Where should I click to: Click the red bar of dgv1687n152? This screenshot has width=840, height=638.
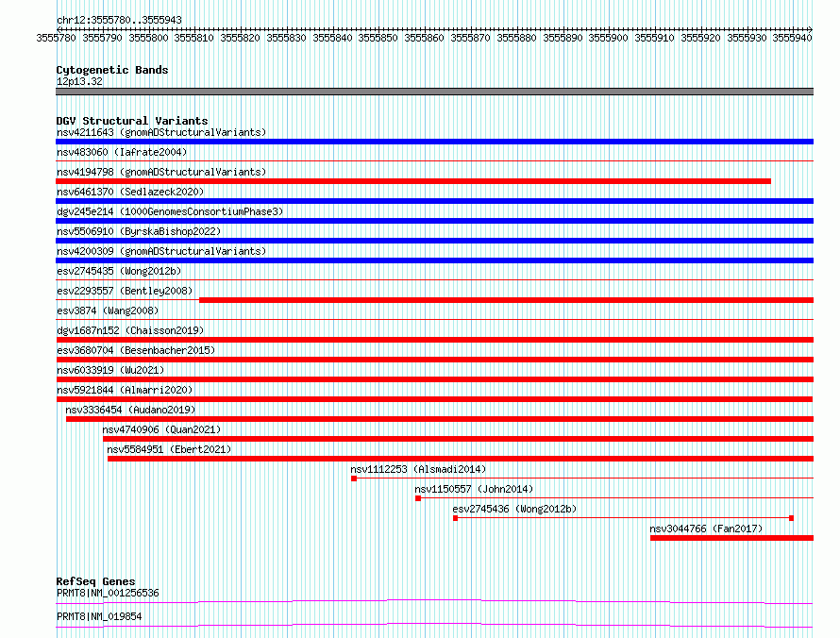click(434, 340)
